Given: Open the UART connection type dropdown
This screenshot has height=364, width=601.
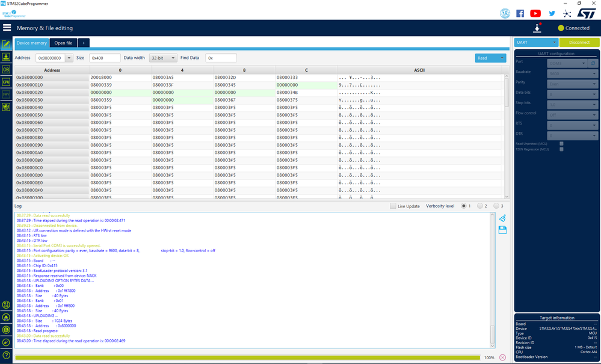Looking at the screenshot, I should coord(536,42).
